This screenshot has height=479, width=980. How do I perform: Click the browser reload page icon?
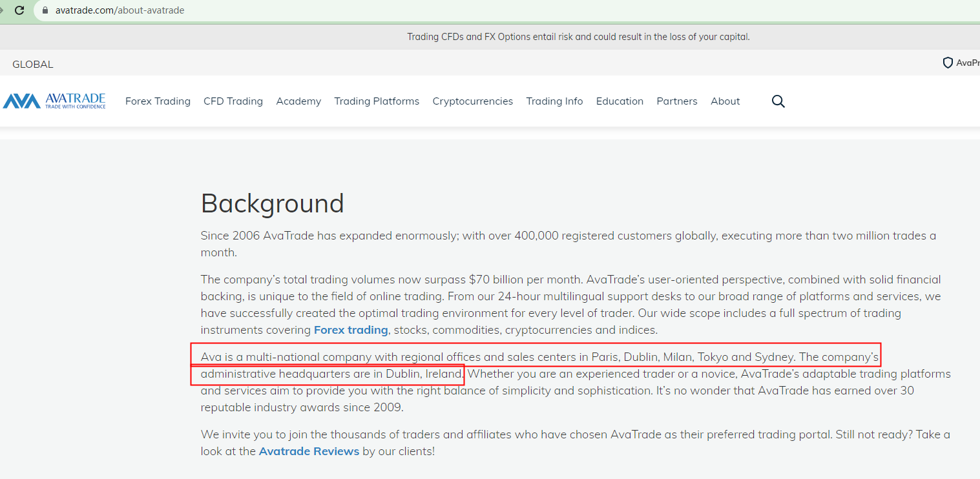[19, 10]
